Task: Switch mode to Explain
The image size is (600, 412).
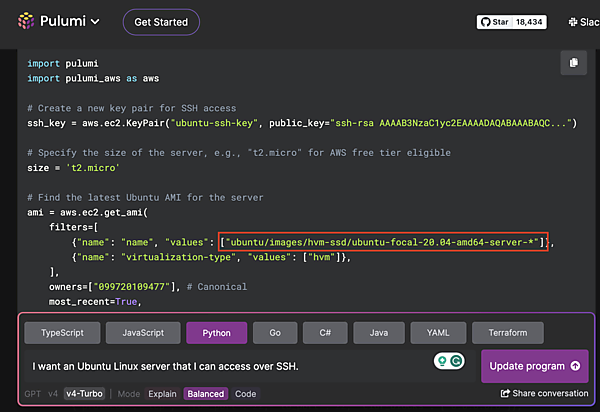Action: pyautogui.click(x=162, y=394)
